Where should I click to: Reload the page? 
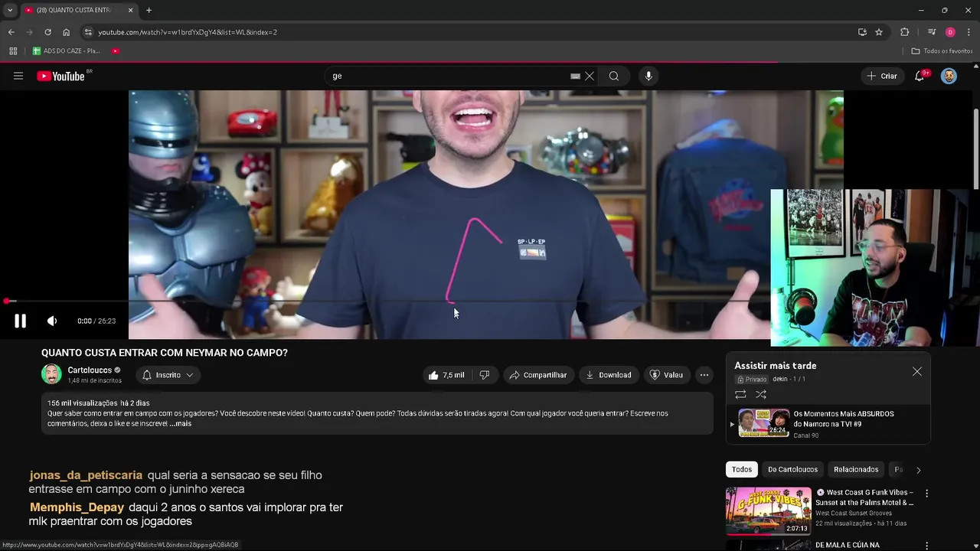tap(47, 32)
